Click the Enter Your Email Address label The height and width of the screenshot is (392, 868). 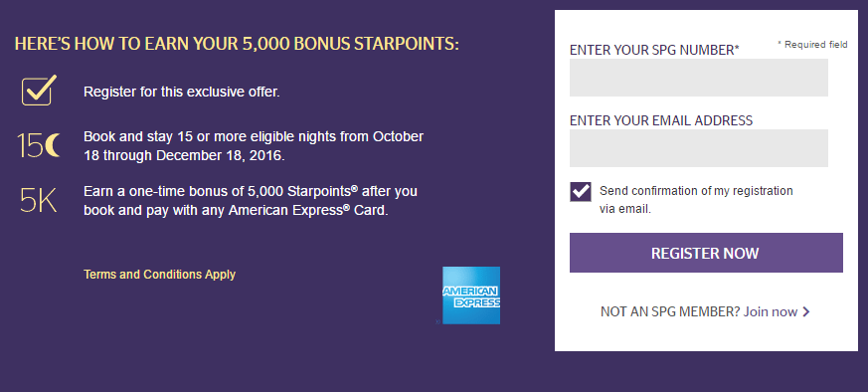[661, 120]
